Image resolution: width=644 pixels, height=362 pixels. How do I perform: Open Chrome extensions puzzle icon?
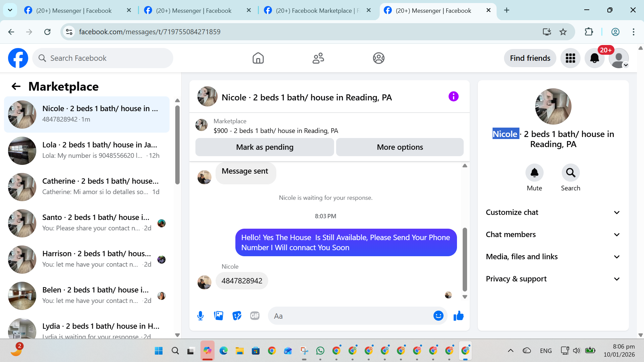(x=589, y=32)
